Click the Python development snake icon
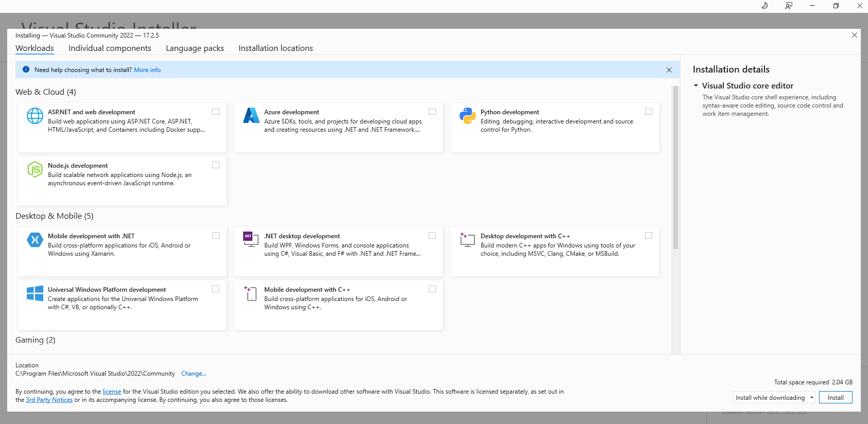Image resolution: width=868 pixels, height=424 pixels. pyautogui.click(x=467, y=116)
